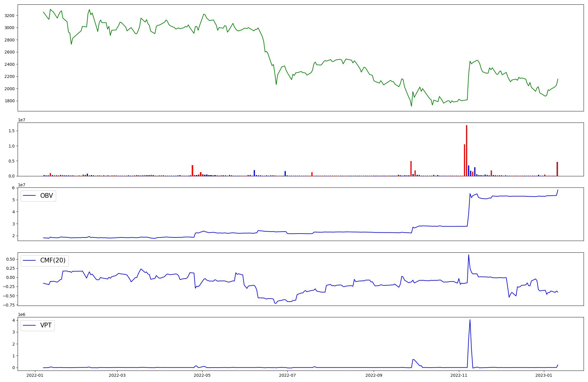Image resolution: width=588 pixels, height=382 pixels.
Task: Click the 1e6 exponent label above VPT
Action: [x=21, y=314]
